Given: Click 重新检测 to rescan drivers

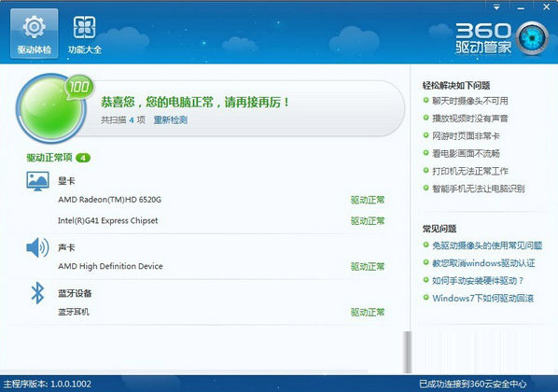Looking at the screenshot, I should coord(171,120).
